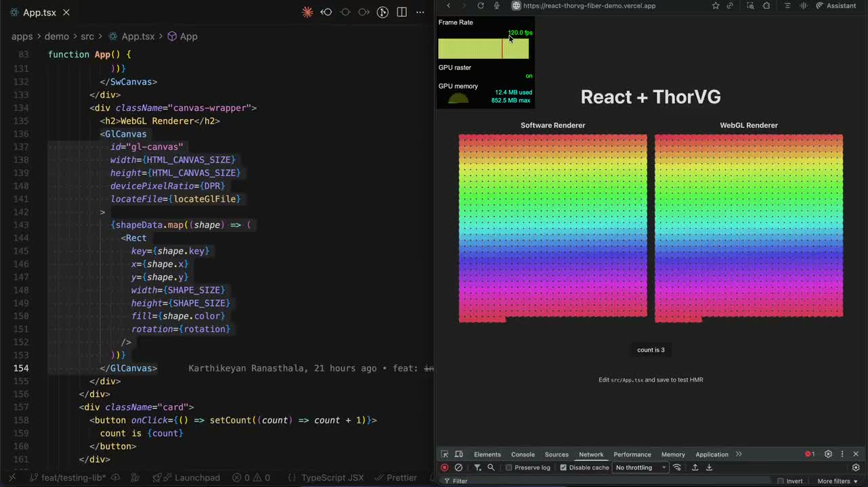Open problems errors and warnings indicator

(x=251, y=478)
